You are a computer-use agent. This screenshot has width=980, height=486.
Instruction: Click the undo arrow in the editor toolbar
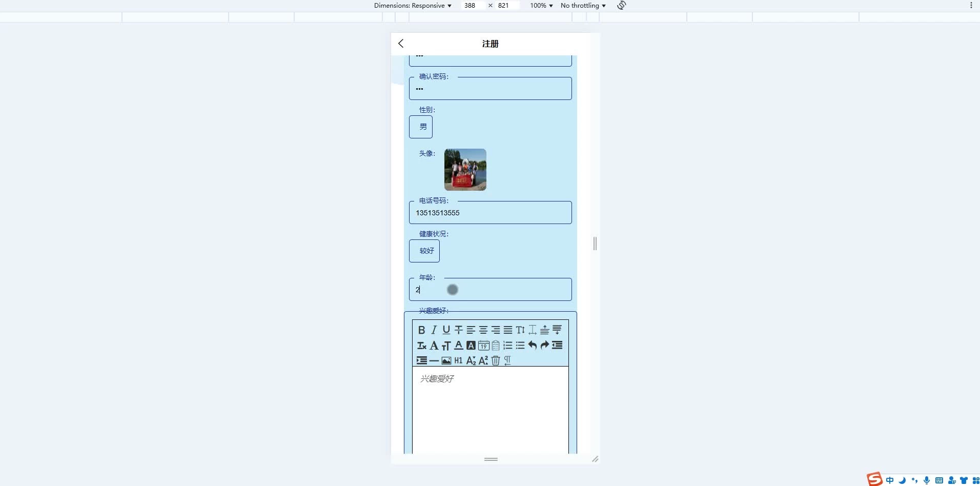click(x=533, y=345)
